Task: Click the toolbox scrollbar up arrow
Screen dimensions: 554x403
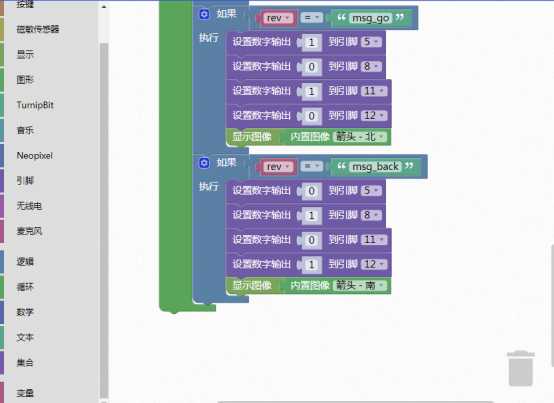Action: tap(104, 7)
